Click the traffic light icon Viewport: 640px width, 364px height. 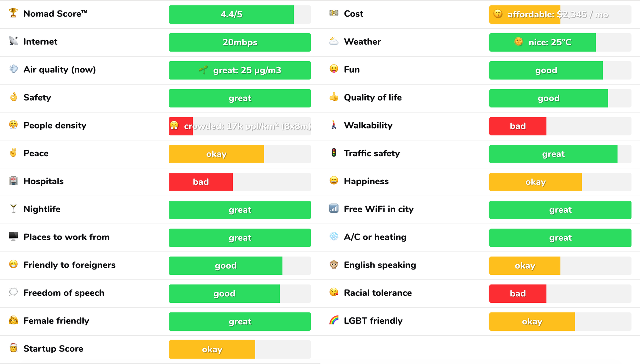[334, 153]
